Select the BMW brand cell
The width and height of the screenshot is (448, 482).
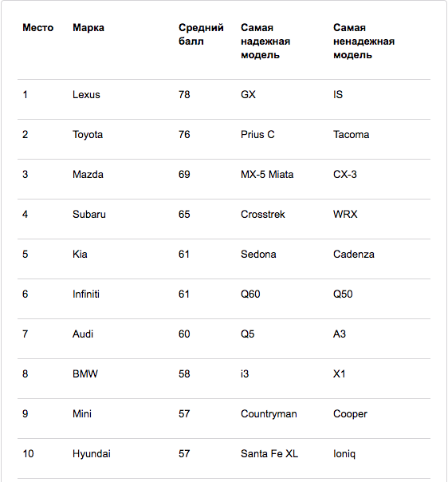pos(85,373)
